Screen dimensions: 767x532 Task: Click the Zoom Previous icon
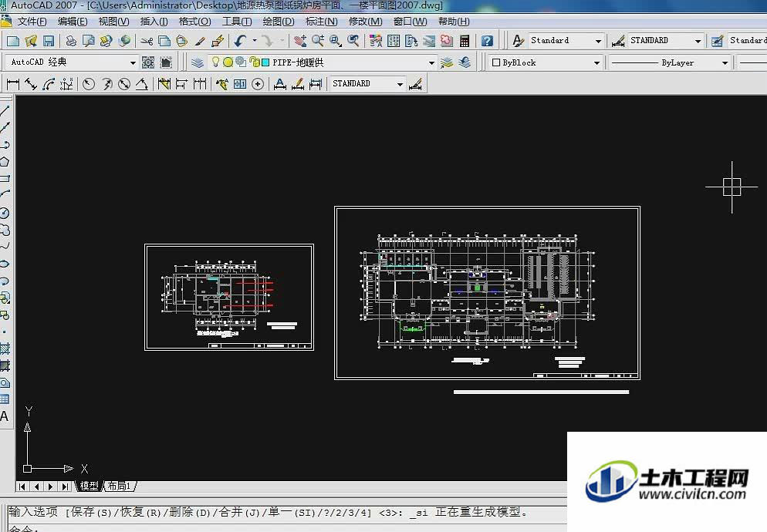click(353, 41)
